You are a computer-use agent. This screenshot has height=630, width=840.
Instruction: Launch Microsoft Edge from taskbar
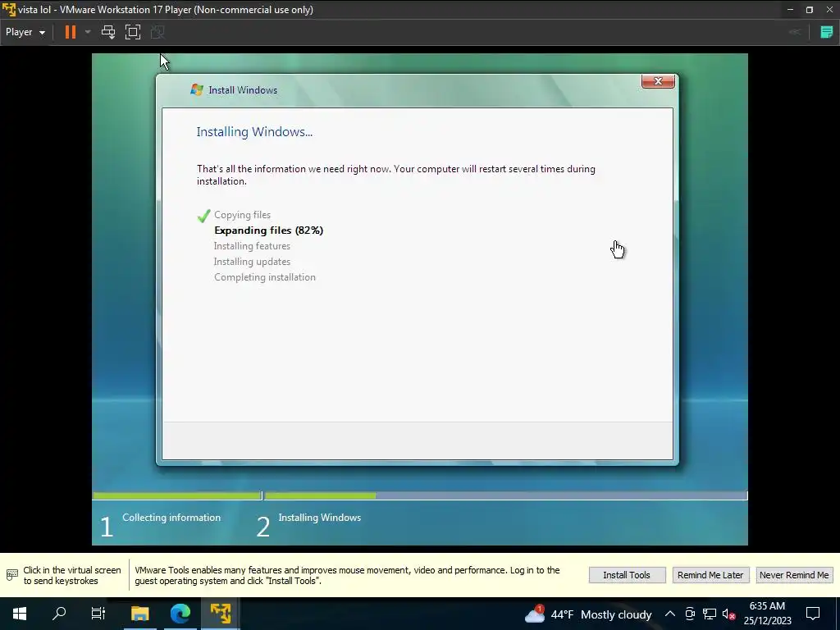[180, 614]
